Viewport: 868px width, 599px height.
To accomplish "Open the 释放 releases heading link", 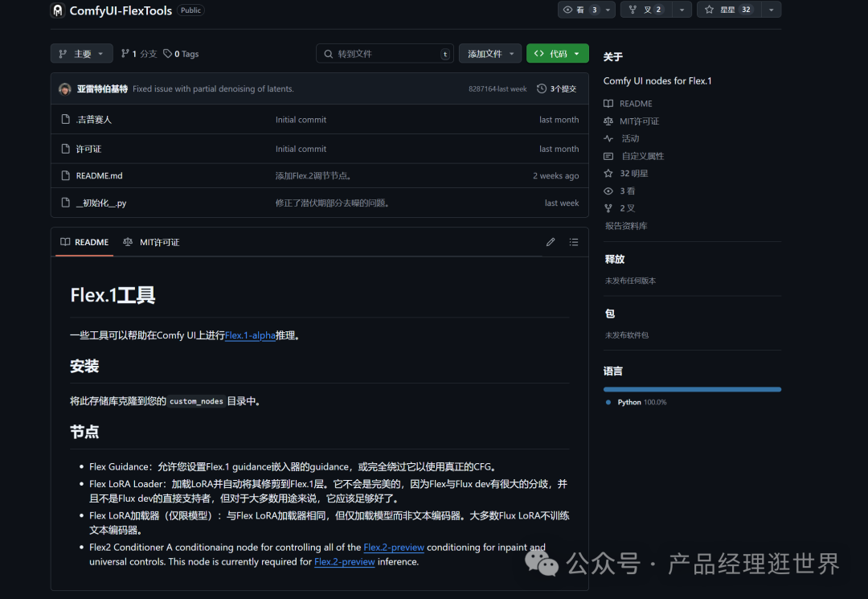I will coord(615,259).
